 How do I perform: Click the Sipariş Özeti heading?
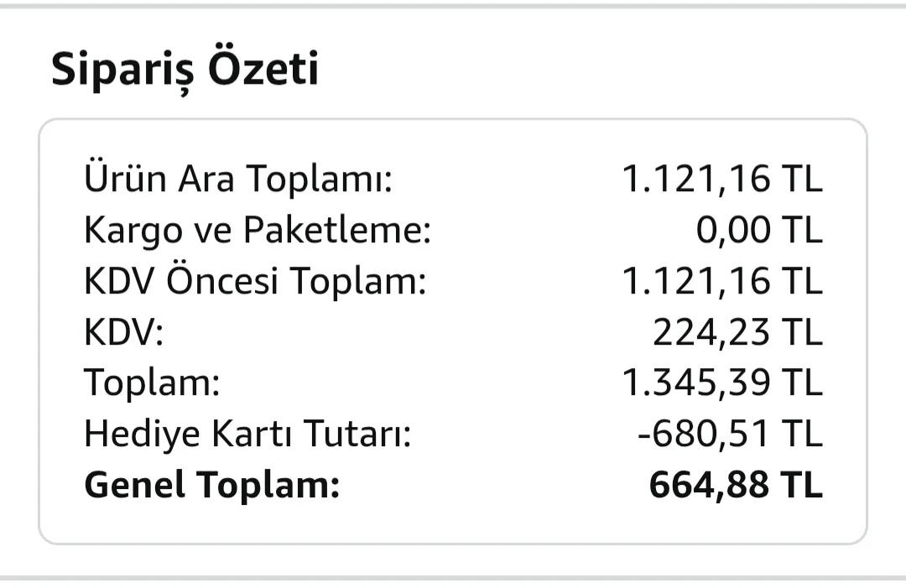point(185,70)
